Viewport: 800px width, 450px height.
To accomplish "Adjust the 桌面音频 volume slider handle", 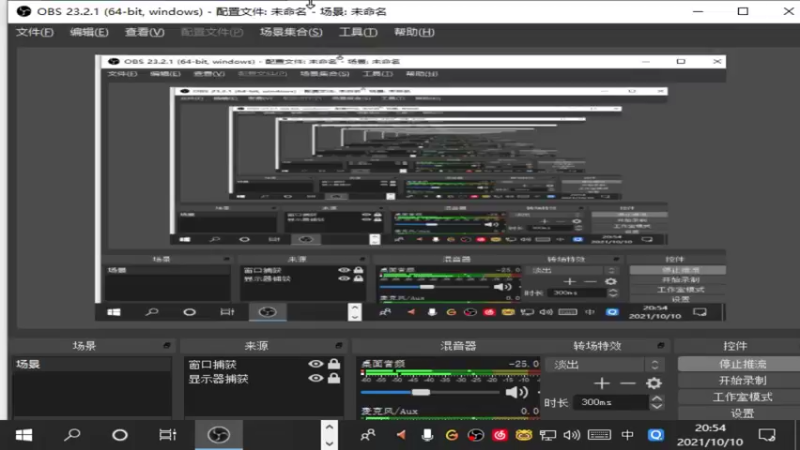I will (420, 392).
